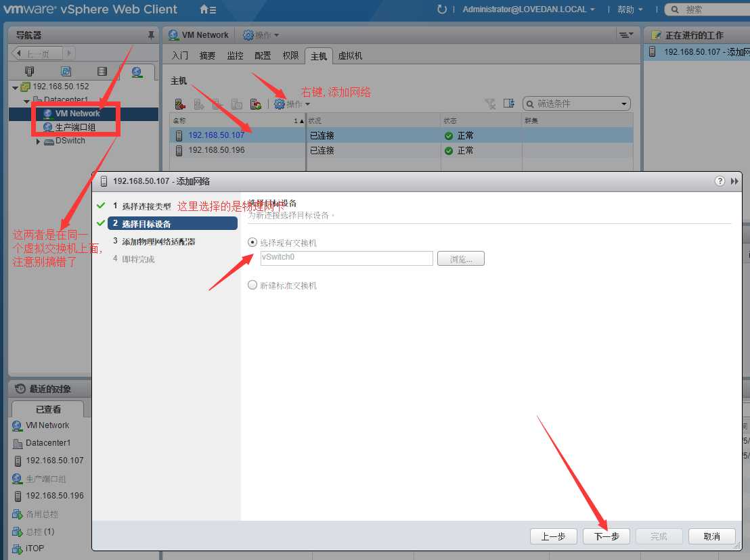Open 192.168.50.196 in recent objects
750x560 pixels.
pyautogui.click(x=55, y=496)
